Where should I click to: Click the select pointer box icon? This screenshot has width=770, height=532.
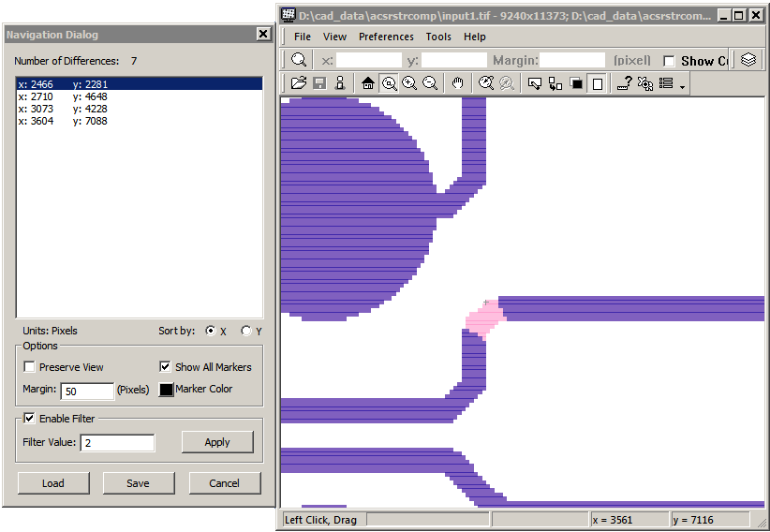coord(534,83)
